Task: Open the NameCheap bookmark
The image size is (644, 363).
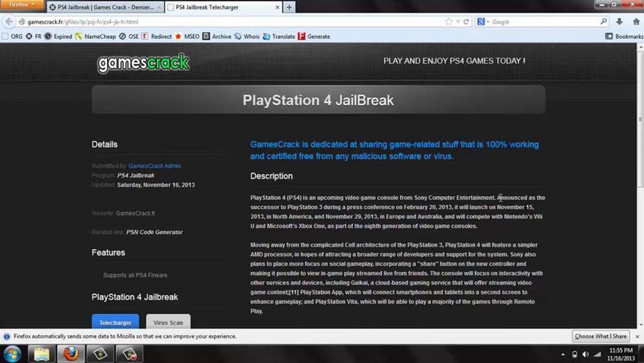Action: [96, 36]
